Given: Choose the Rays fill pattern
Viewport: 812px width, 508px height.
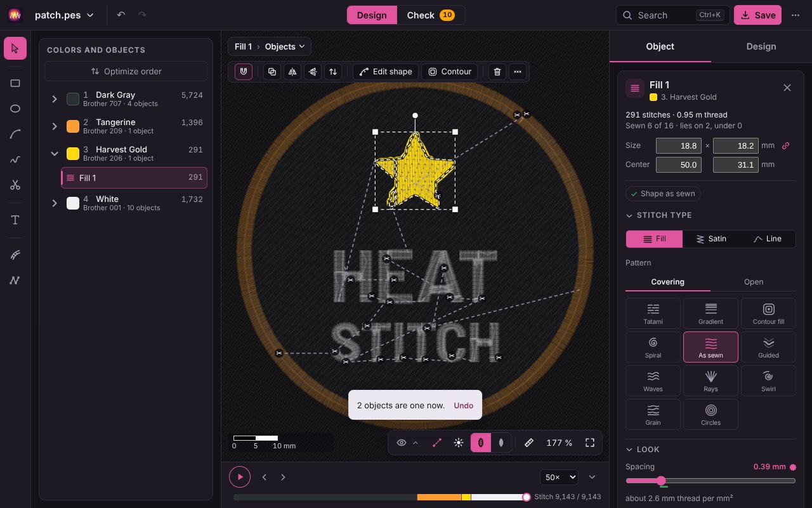Looking at the screenshot, I should pos(710,380).
